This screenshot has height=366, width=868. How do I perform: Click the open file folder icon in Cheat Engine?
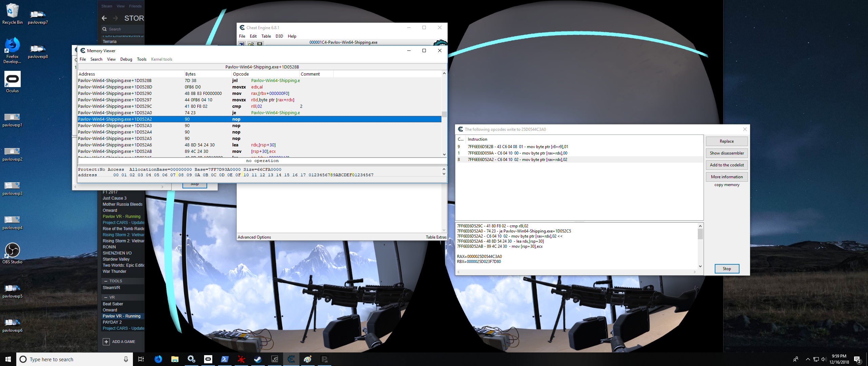[251, 44]
